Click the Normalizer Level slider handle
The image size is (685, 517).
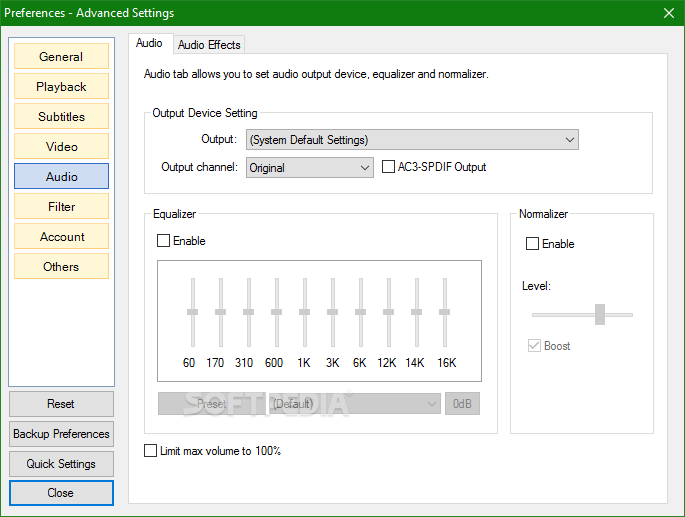pos(600,315)
